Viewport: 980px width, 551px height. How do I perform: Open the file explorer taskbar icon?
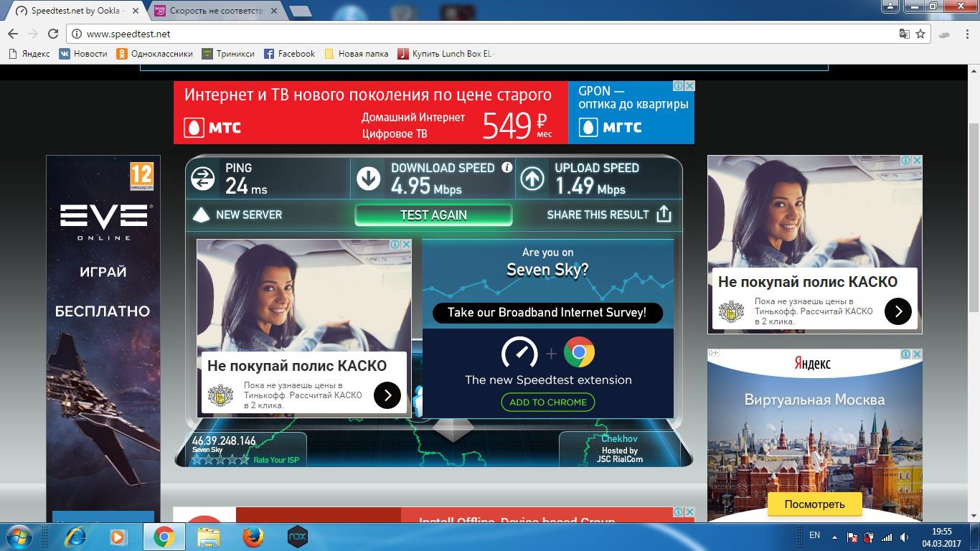pyautogui.click(x=208, y=537)
